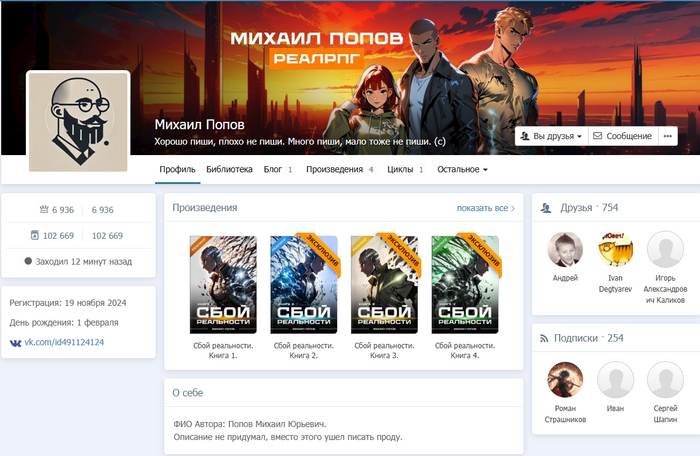The image size is (700, 456).
Task: Click the RSS feed icon beside Подписки
Action: [x=544, y=339]
